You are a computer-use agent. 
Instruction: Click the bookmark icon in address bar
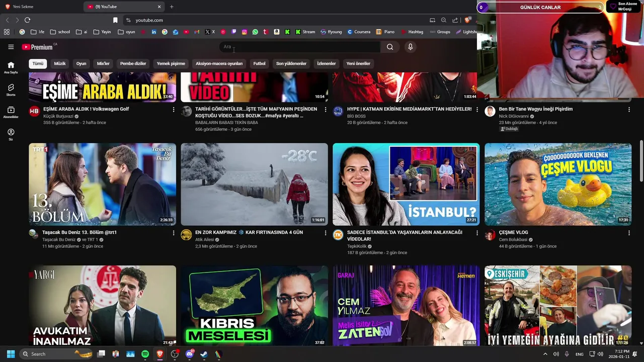click(x=115, y=20)
